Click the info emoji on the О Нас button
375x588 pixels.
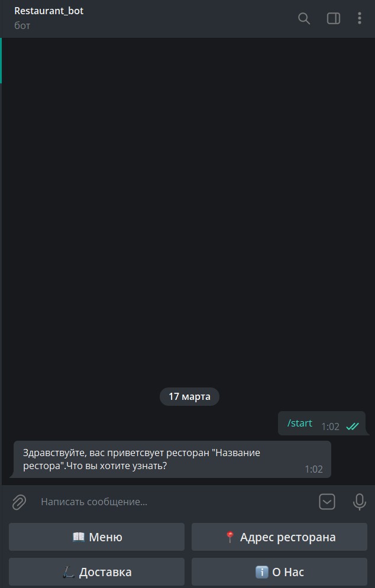point(262,572)
